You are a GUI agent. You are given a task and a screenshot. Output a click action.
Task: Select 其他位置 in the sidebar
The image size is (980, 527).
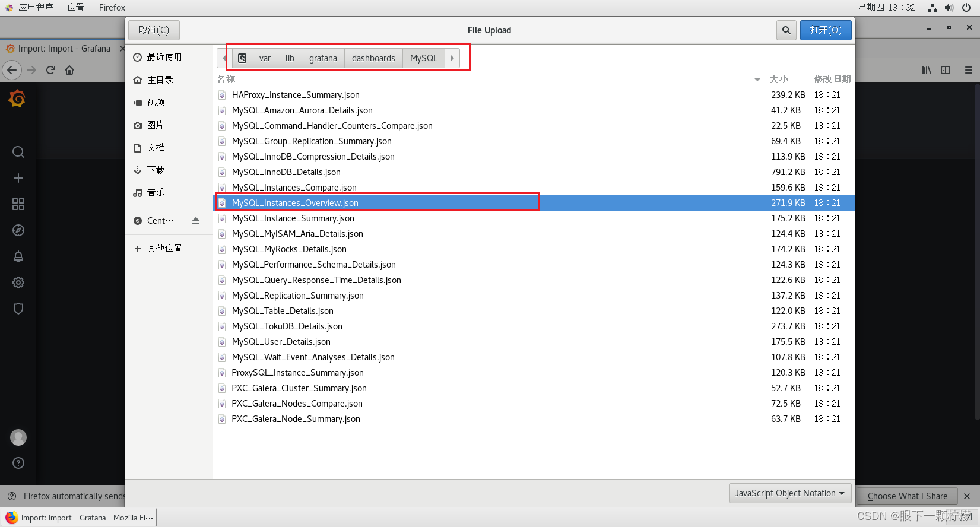[x=169, y=248]
